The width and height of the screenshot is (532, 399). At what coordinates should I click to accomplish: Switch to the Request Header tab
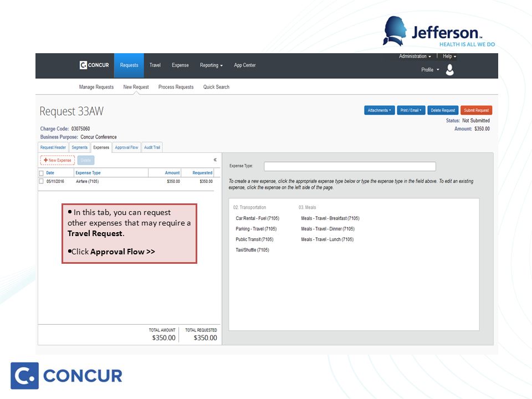pos(53,147)
